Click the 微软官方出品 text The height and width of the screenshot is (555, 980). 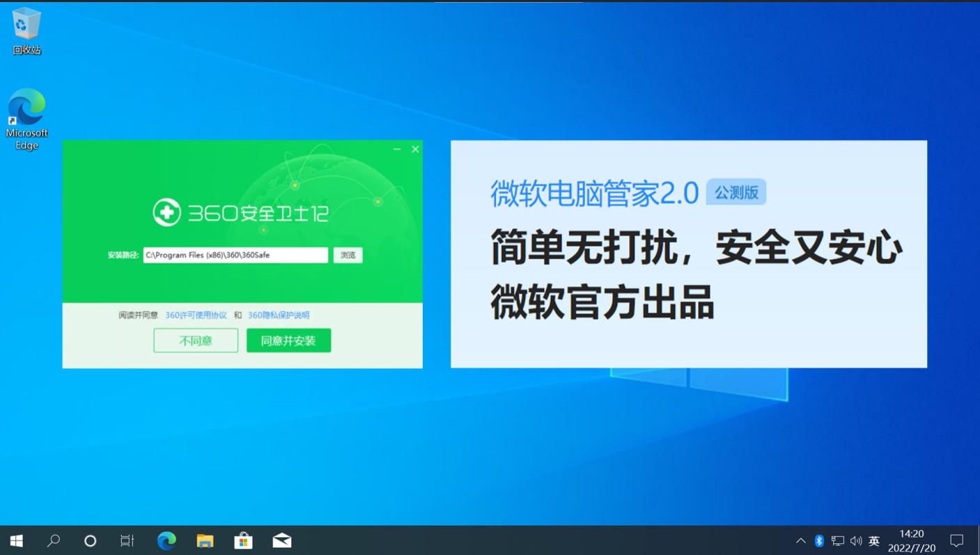click(602, 302)
